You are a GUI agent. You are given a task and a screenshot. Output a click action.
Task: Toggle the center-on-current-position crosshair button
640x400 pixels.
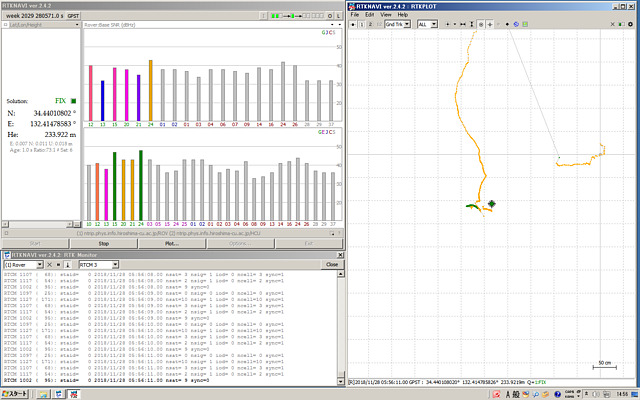point(490,24)
